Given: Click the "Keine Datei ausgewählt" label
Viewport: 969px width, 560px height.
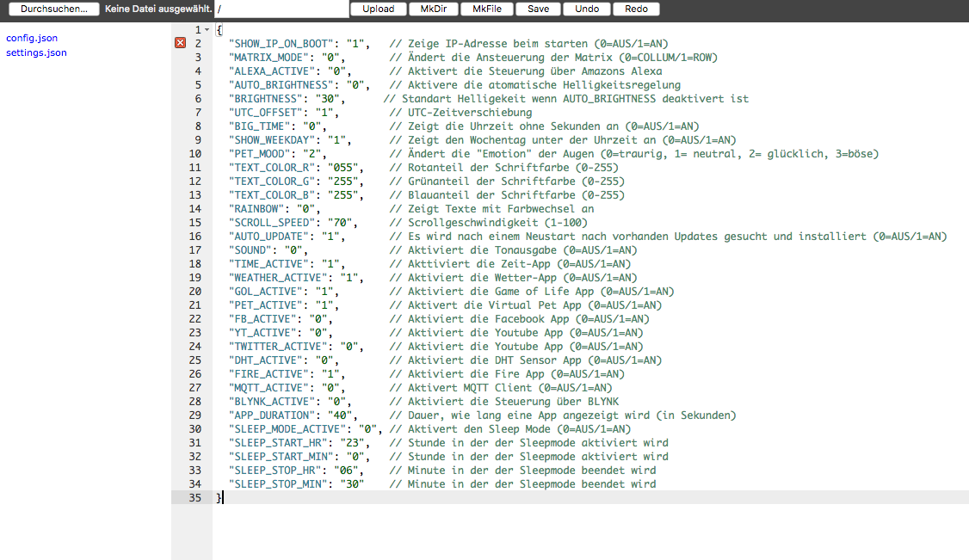Looking at the screenshot, I should (158, 9).
